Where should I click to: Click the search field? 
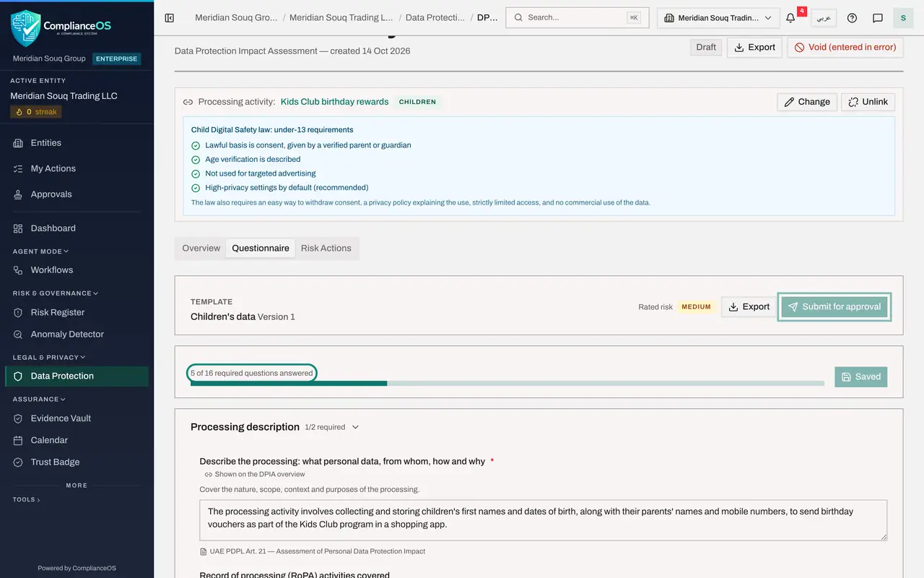577,18
